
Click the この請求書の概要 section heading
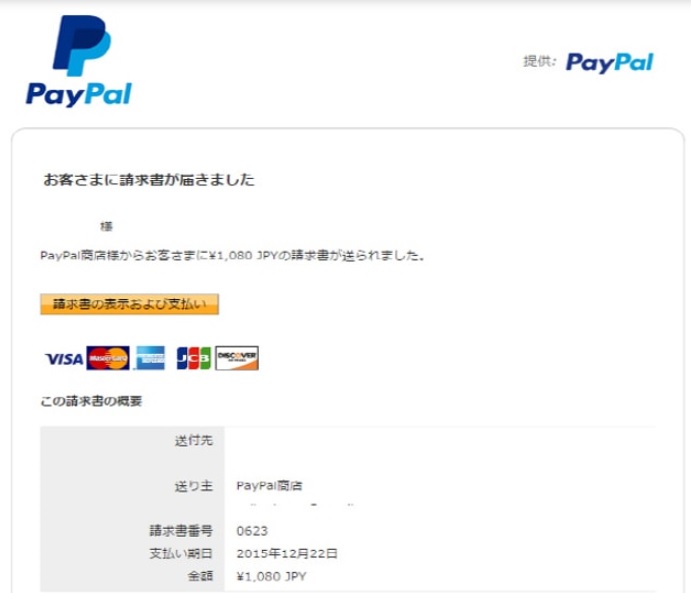coord(91,401)
